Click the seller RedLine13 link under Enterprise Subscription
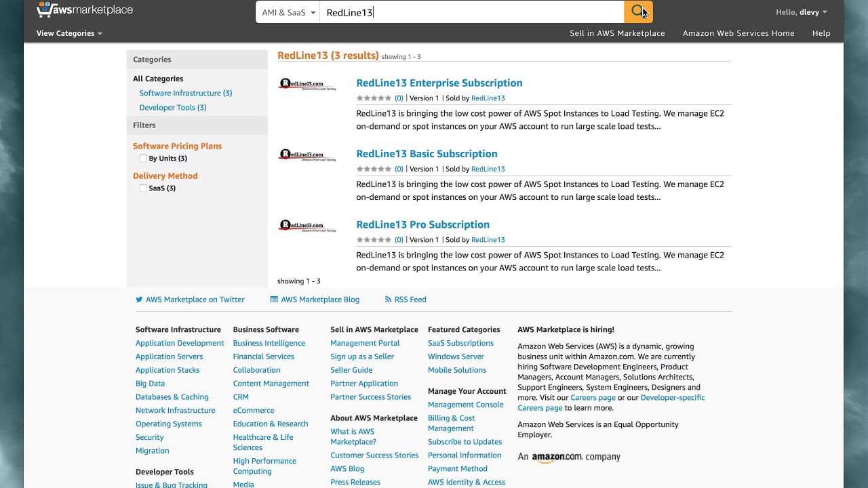This screenshot has height=488, width=868. pos(488,98)
